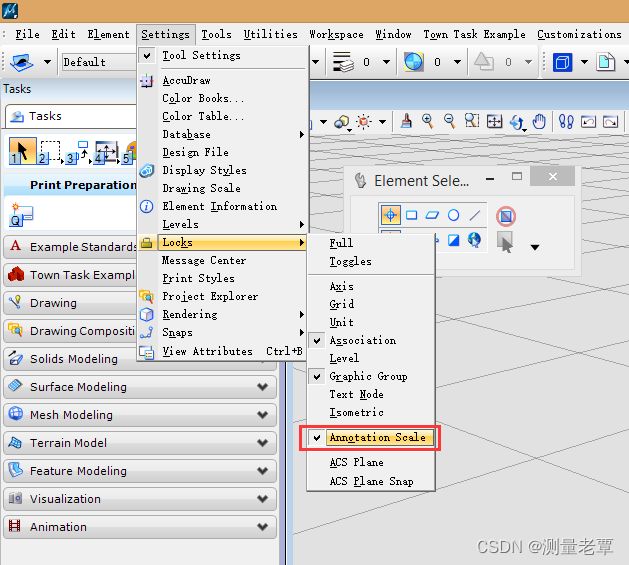Screen dimensions: 629x565
Task: Open the Workspace menu
Action: [336, 35]
